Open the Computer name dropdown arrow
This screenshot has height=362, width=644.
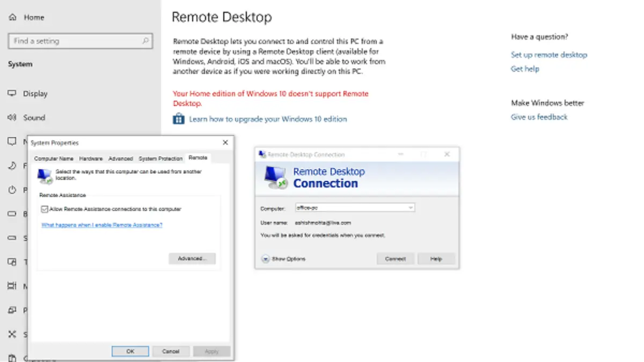click(x=411, y=207)
